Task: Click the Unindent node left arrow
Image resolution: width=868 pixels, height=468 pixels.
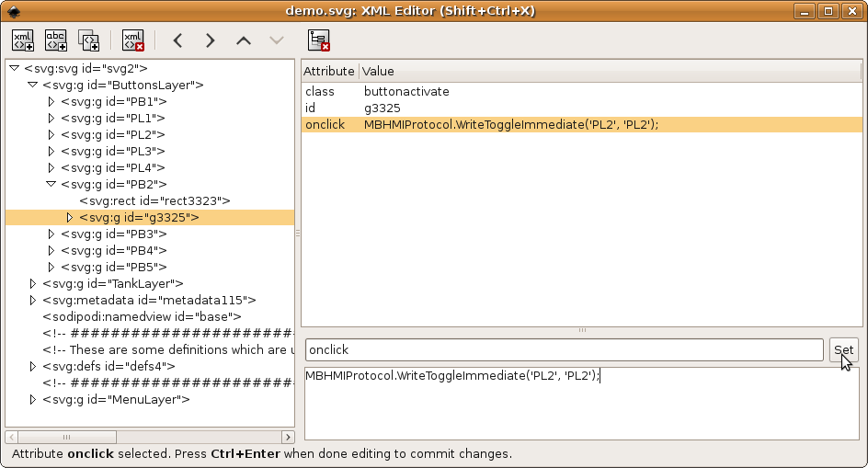Action: [x=177, y=40]
